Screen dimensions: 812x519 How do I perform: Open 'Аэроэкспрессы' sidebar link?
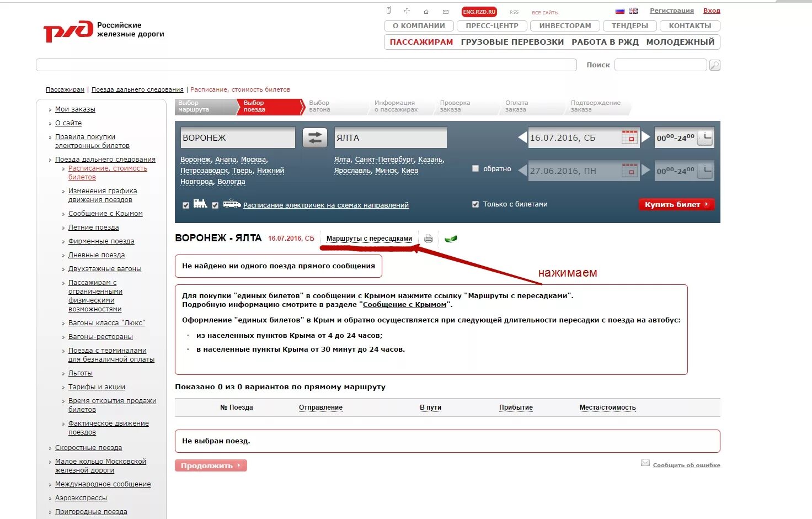(81, 498)
